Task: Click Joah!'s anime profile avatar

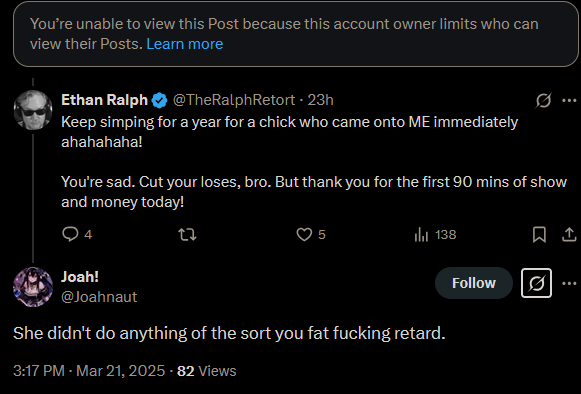Action: [x=33, y=287]
